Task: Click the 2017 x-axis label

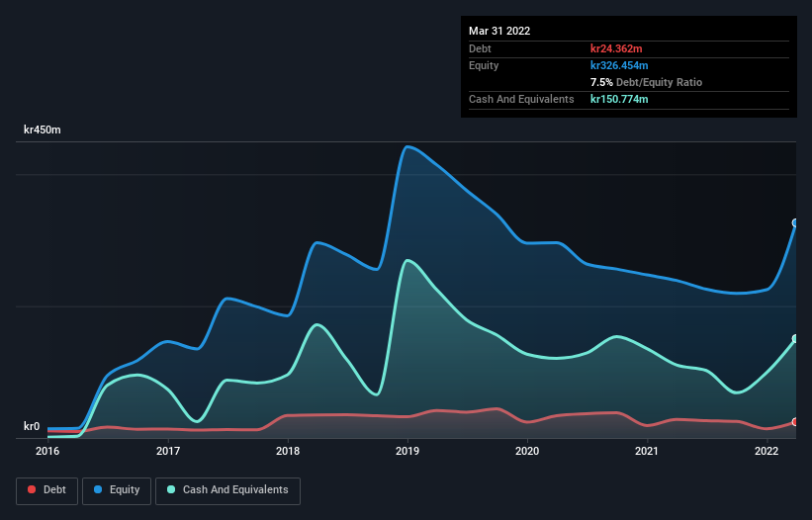Action: point(168,451)
